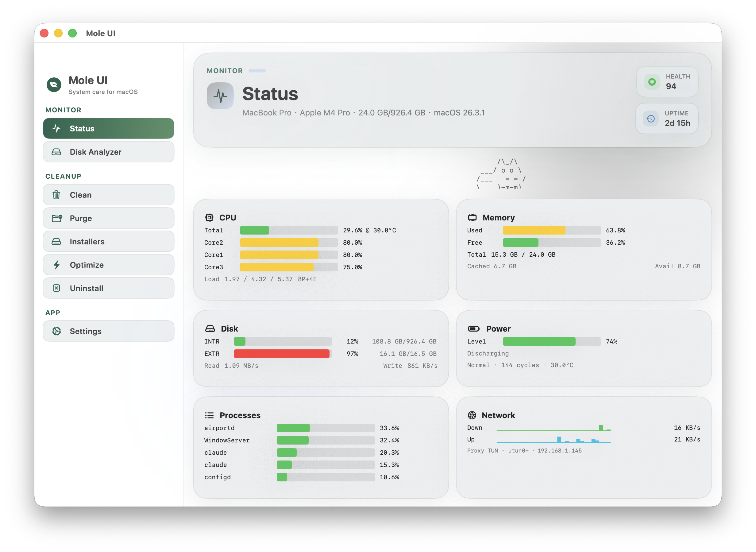Open the Installers section
756x552 pixels.
coord(109,242)
